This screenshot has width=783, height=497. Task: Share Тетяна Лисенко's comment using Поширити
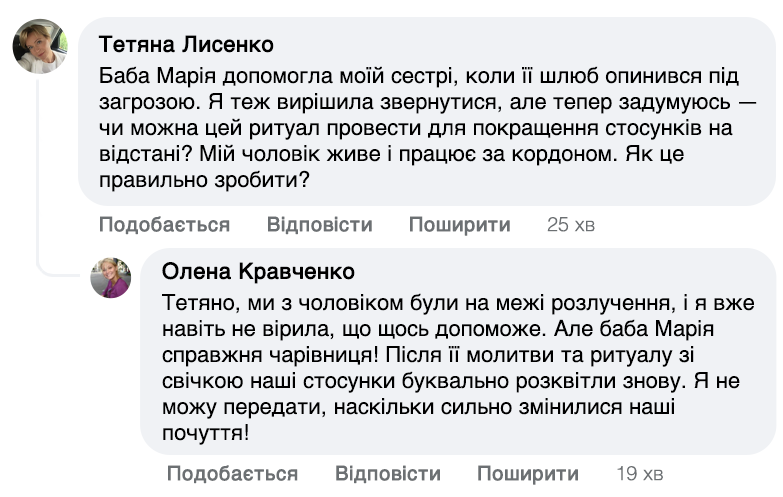[459, 225]
